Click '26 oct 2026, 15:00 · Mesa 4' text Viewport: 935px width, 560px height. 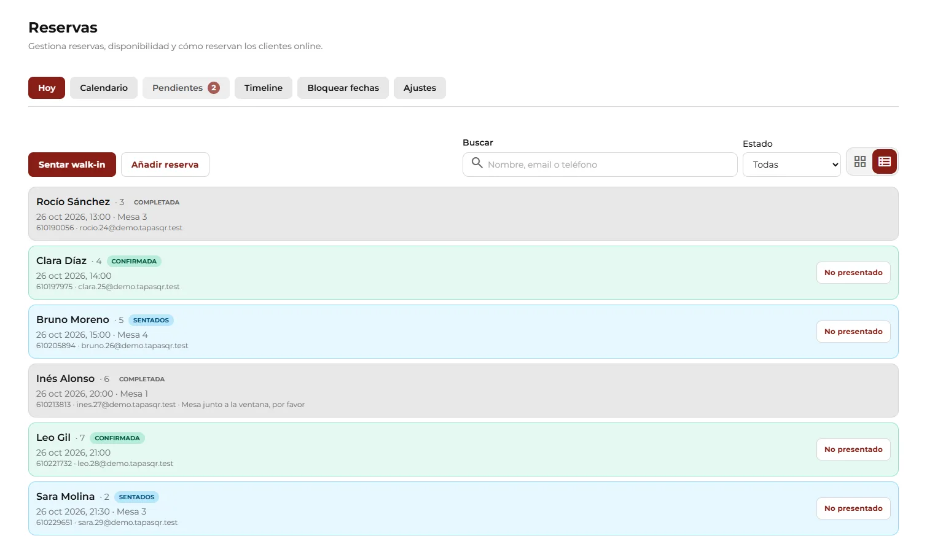[92, 335]
